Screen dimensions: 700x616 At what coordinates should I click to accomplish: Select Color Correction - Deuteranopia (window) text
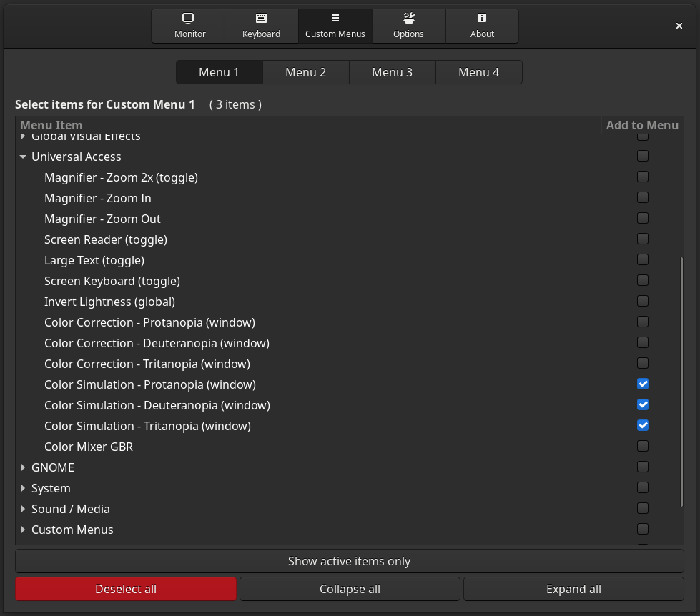[x=157, y=344]
